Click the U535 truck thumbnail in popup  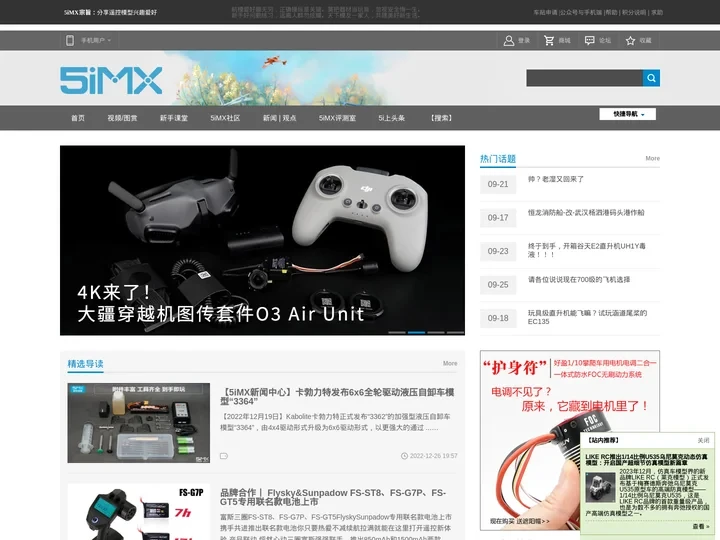point(600,488)
